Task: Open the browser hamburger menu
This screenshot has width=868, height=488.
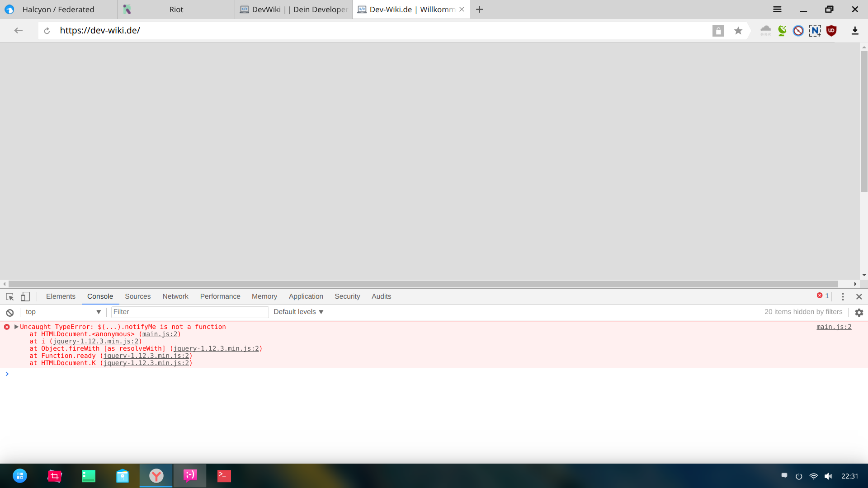Action: pos(777,9)
